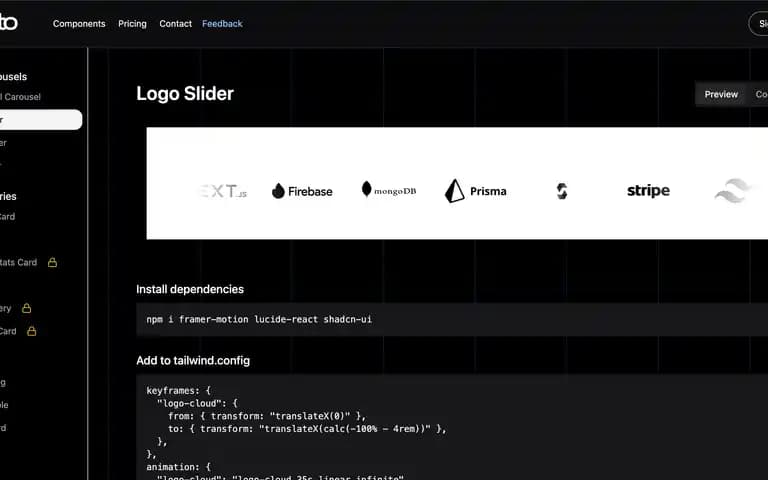
Task: Switch to the Preview tab
Action: [721, 95]
